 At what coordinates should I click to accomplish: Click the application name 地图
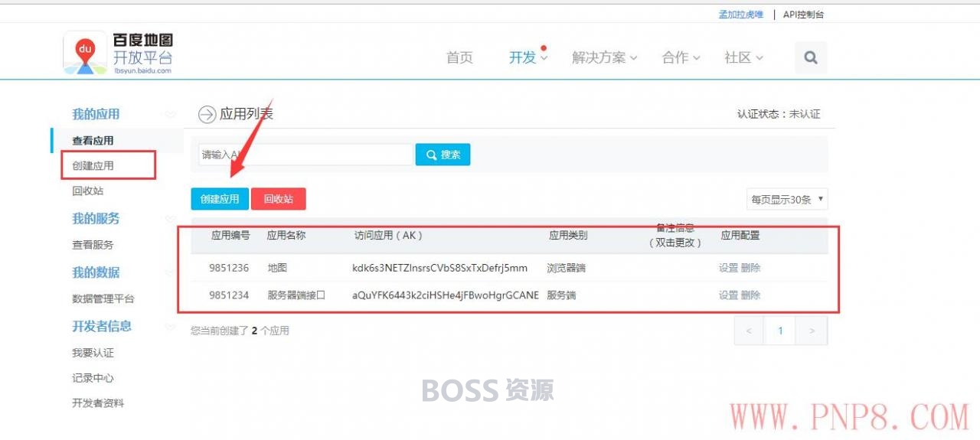[x=277, y=268]
